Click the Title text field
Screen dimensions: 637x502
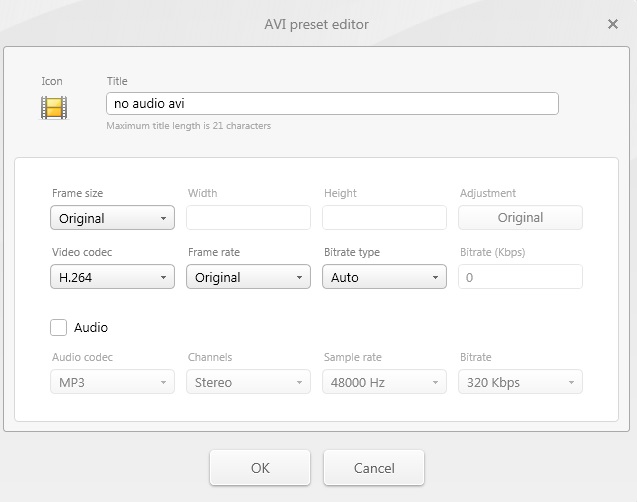coord(331,103)
